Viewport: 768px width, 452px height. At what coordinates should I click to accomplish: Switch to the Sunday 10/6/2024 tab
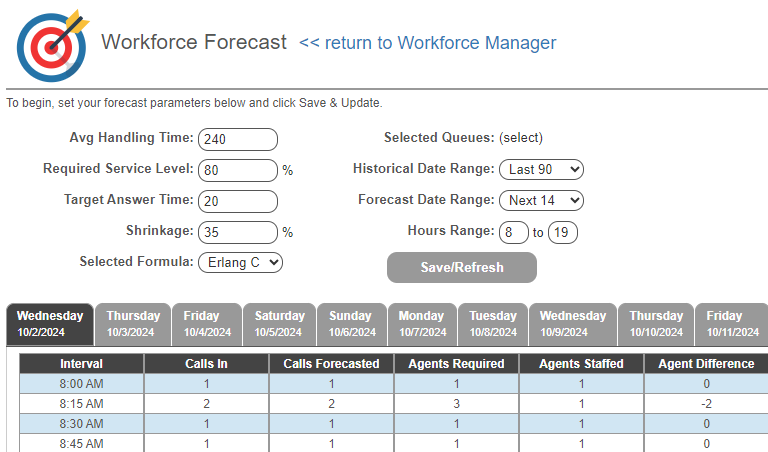(x=352, y=324)
